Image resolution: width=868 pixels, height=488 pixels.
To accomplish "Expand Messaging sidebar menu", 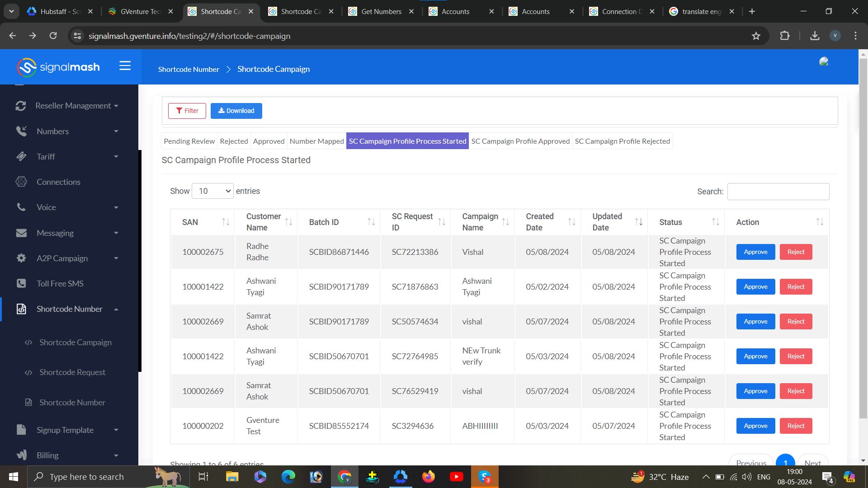I will tap(116, 233).
